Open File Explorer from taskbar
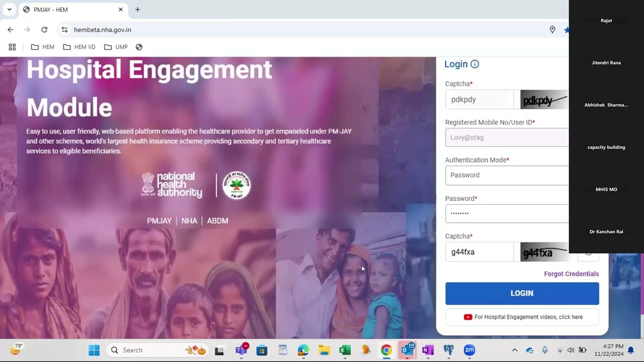Viewport: 644px width, 362px height. (324, 350)
